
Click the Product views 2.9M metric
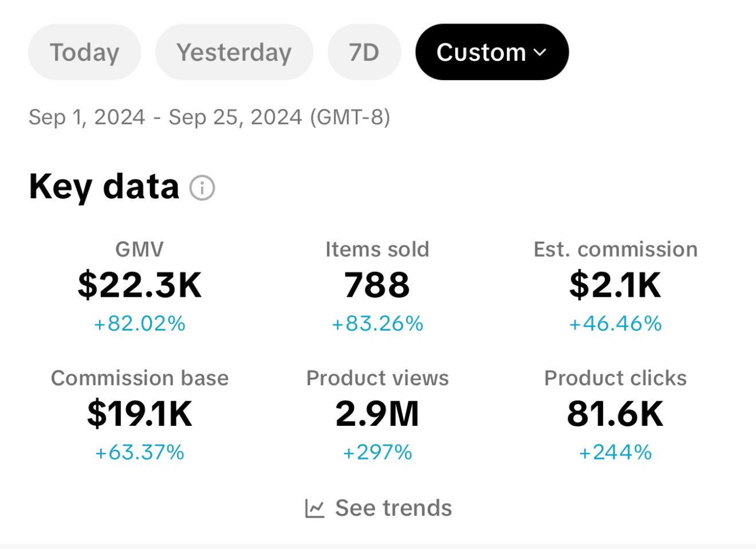coord(377,414)
